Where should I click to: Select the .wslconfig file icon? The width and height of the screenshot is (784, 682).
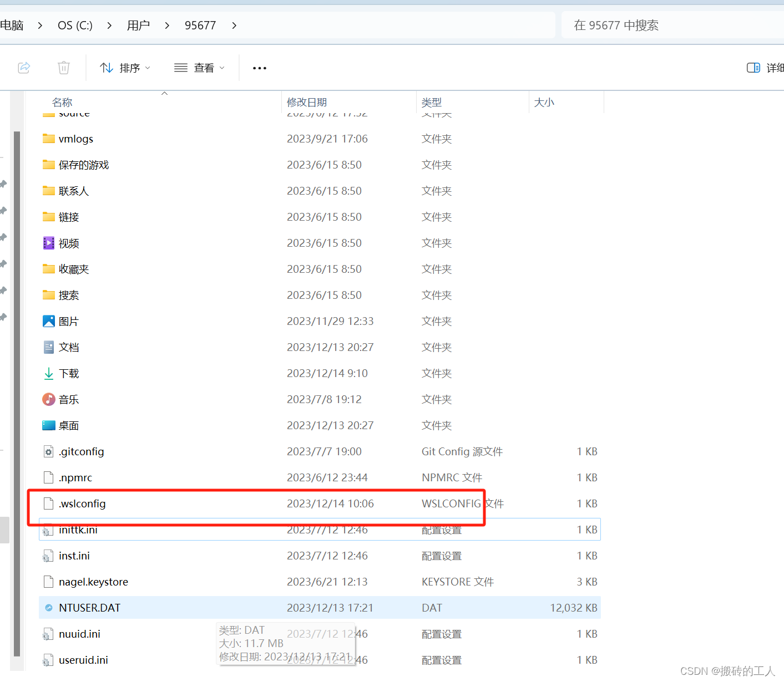49,503
